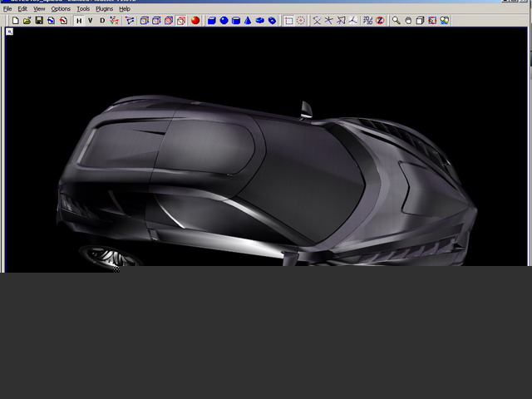Select the magnifier zoom tool
Image resolution: width=532 pixels, height=399 pixels.
397,20
